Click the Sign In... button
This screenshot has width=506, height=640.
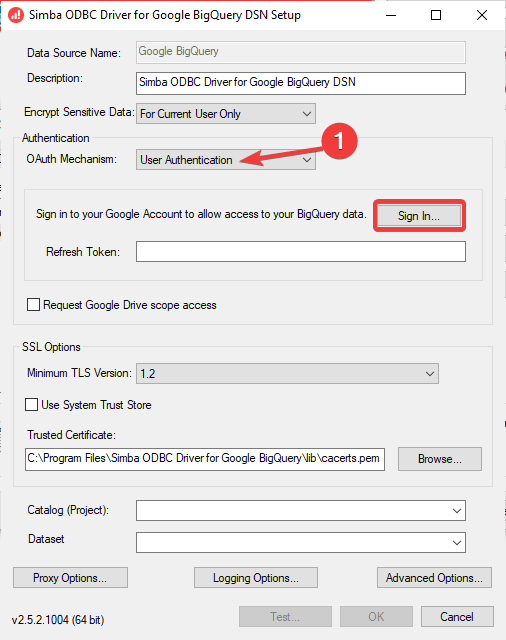point(419,216)
